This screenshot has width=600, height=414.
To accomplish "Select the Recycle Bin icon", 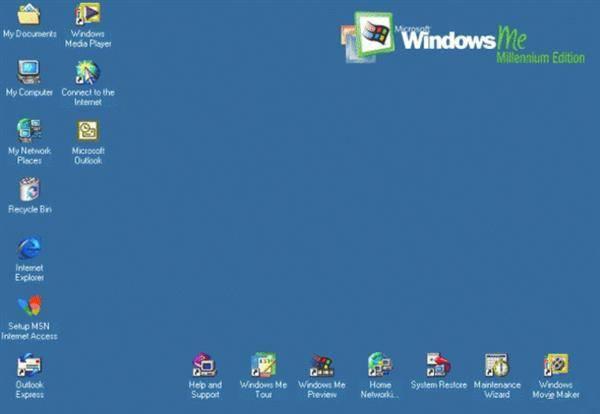I will click(29, 189).
